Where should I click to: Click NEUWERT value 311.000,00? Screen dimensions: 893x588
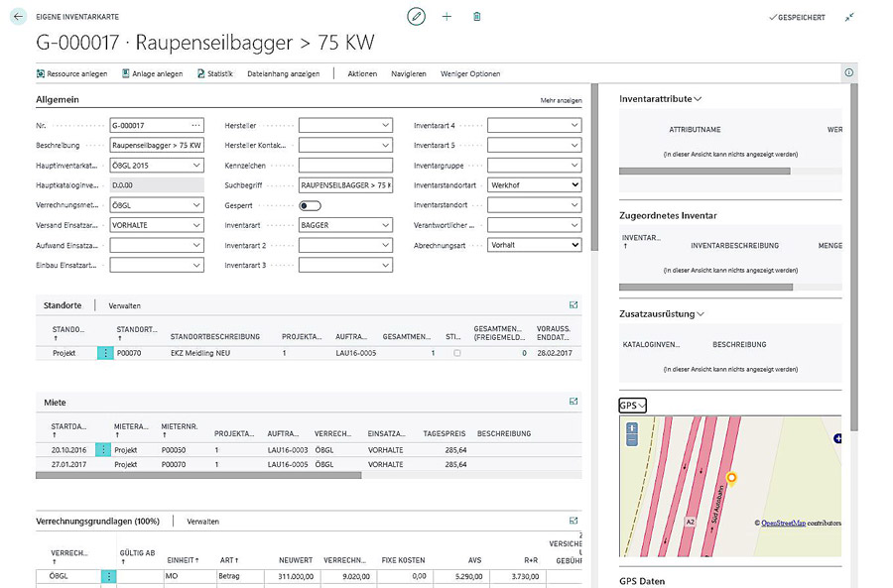296,576
